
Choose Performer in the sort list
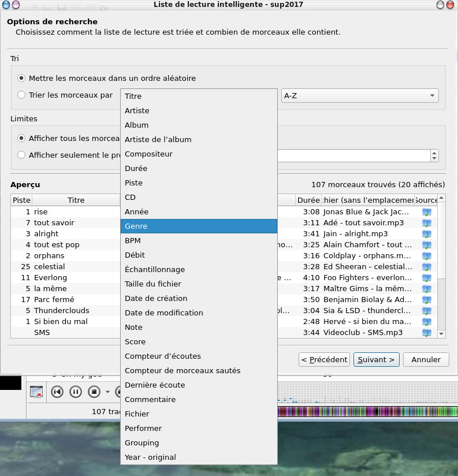199,428
